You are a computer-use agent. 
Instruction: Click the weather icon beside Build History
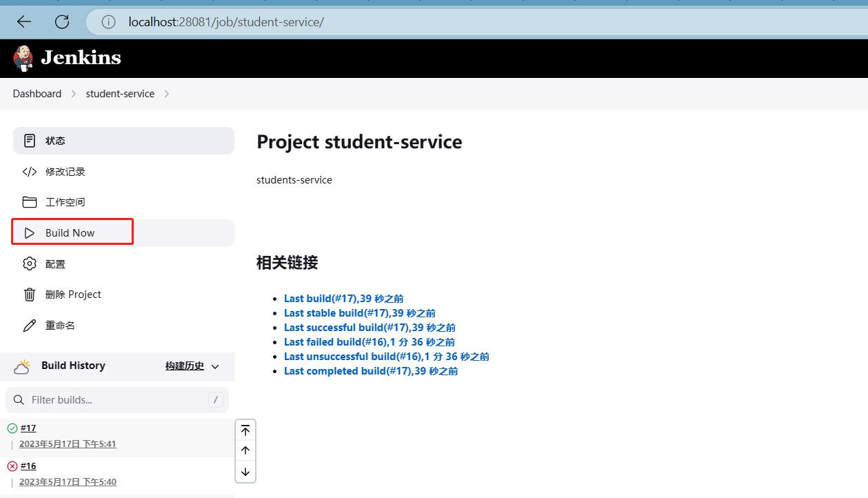point(22,366)
